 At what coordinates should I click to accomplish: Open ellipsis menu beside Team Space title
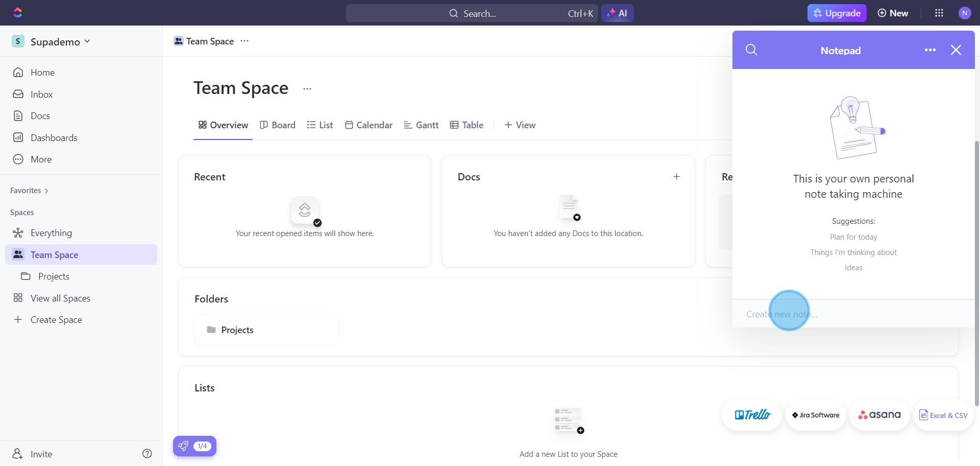coord(307,88)
